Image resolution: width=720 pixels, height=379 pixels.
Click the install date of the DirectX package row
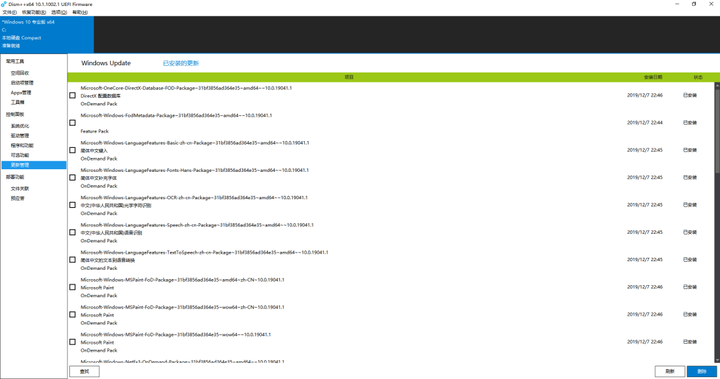click(x=645, y=96)
